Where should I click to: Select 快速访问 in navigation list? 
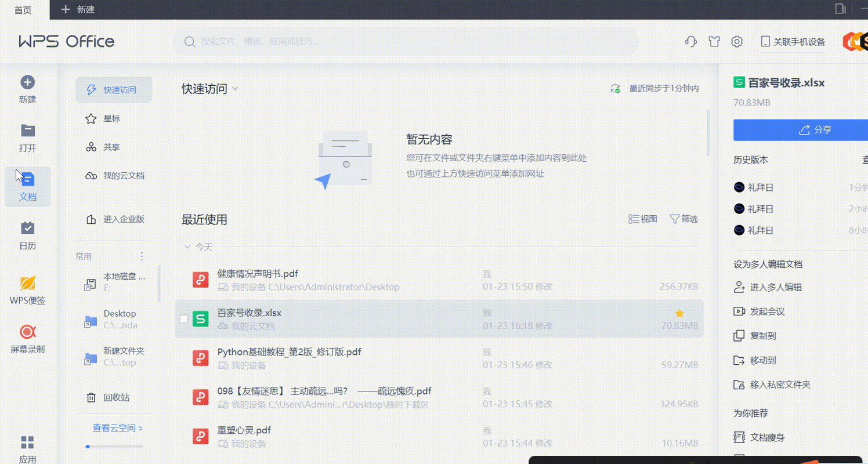114,90
